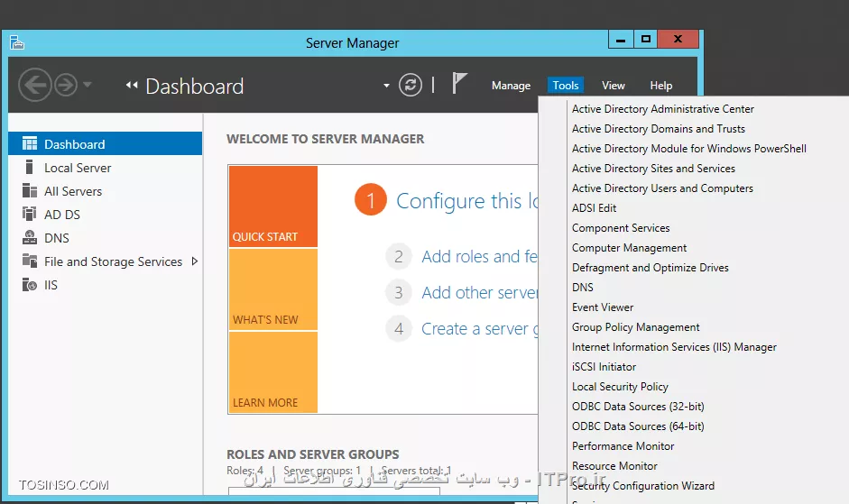Viewport: 849px width, 504px height.
Task: Open ODBC Data Sources (64-bit)
Action: [638, 426]
